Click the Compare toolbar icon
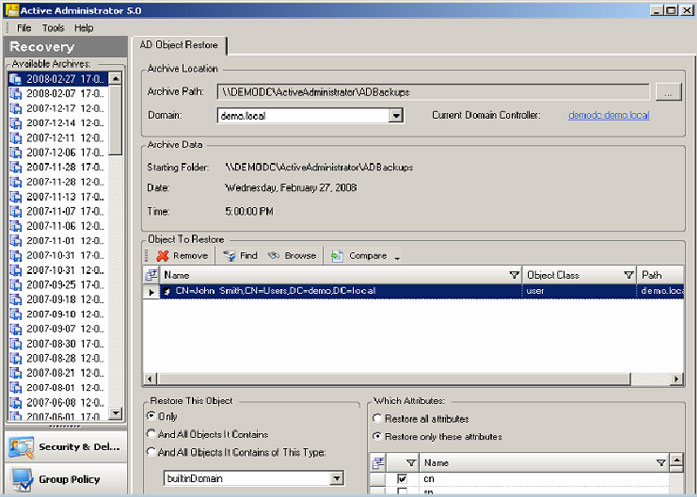Viewport: 697px width, 497px height. [x=337, y=256]
